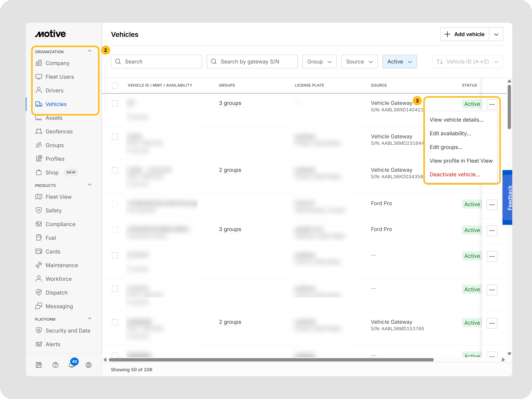The width and height of the screenshot is (532, 399).
Task: Toggle the select-all vehicles header checkbox
Action: 115,85
